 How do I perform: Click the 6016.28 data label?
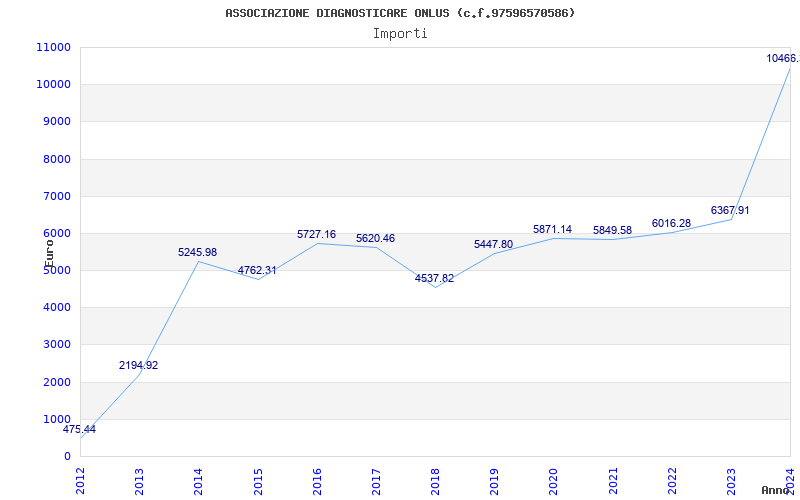(671, 224)
